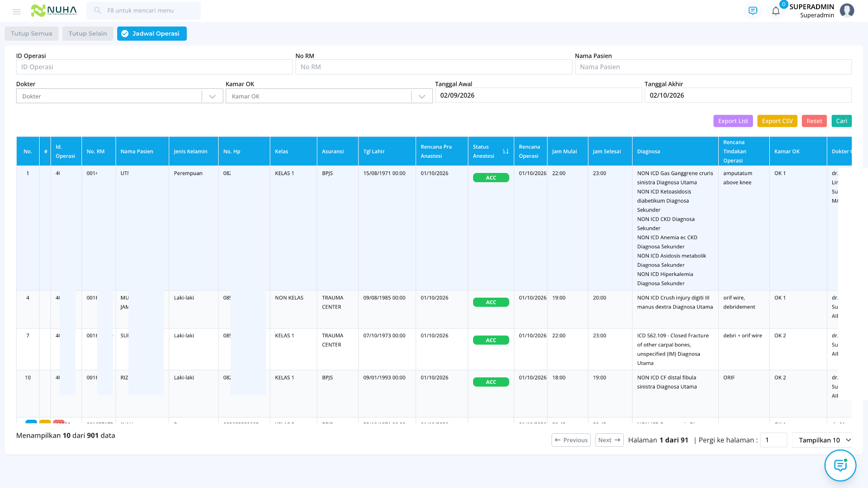Click the NUHA logo
This screenshot has width=868, height=488.
click(54, 10)
